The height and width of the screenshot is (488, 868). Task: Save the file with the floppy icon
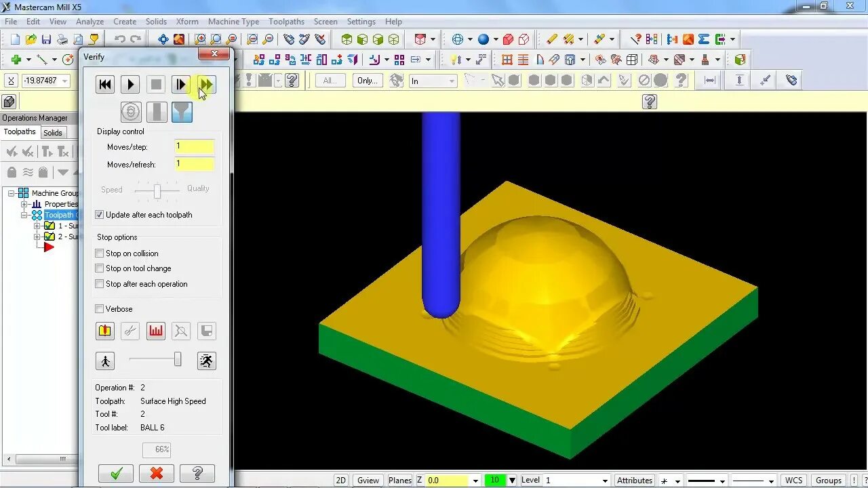click(46, 39)
